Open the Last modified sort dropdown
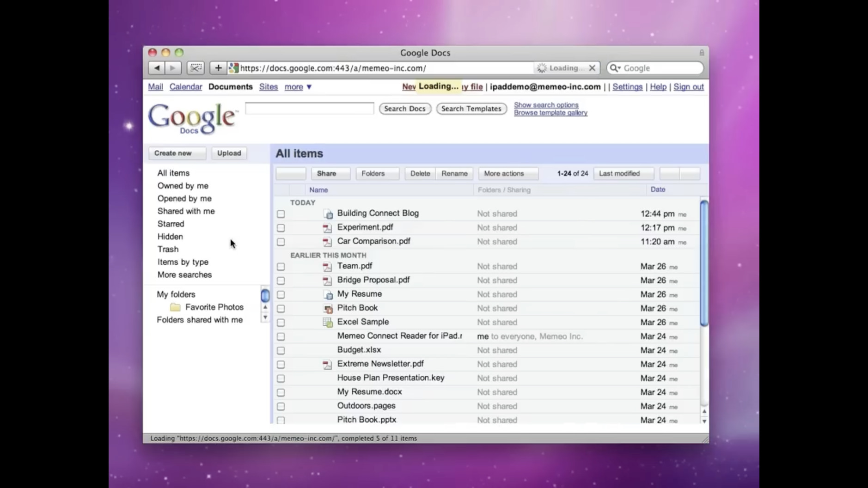Screen dimensions: 868x488 [623, 173]
